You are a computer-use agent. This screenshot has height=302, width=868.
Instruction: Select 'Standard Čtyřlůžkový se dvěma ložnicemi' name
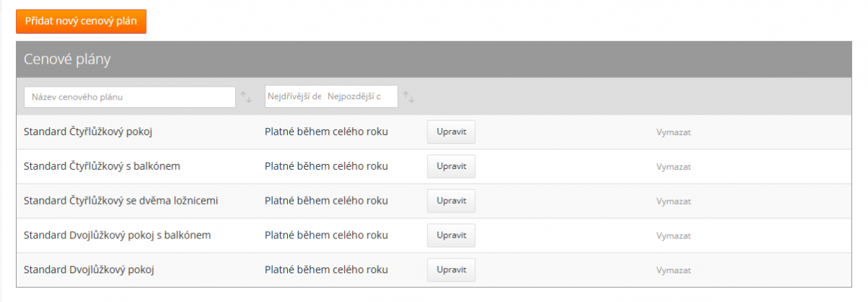click(121, 201)
